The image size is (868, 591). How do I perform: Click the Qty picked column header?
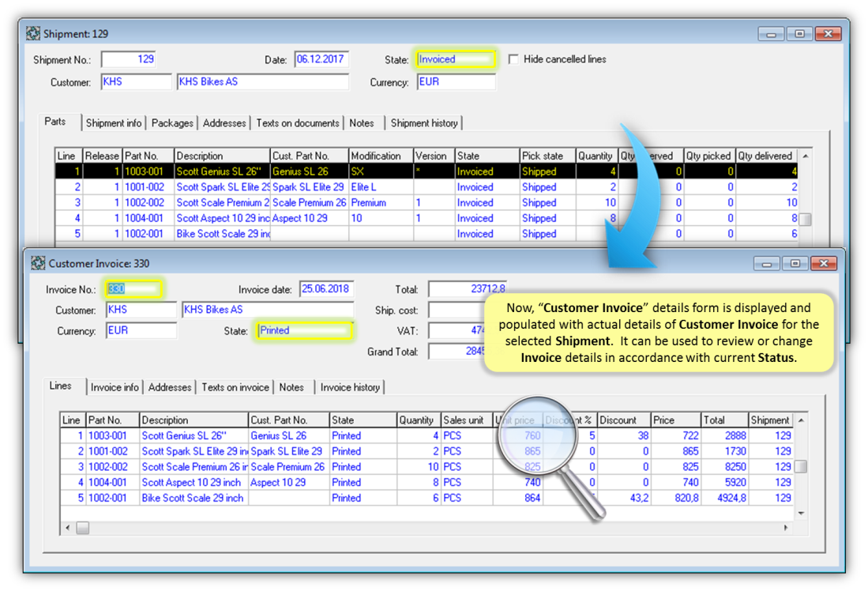709,156
